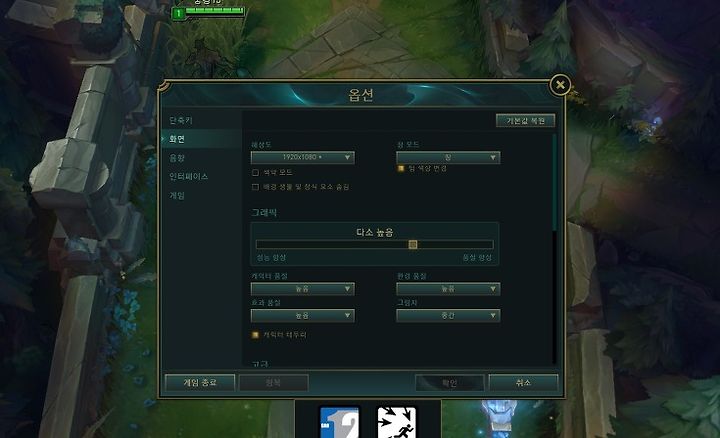The height and width of the screenshot is (438, 720).
Task: Click the restore defaults (기본값 복원) button
Action: [x=525, y=121]
